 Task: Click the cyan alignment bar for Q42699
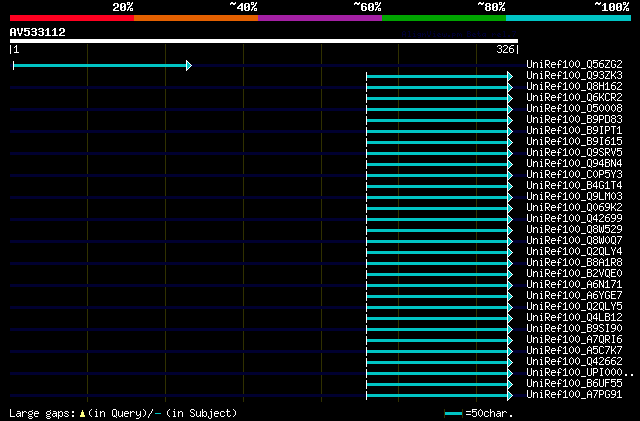[x=437, y=220]
